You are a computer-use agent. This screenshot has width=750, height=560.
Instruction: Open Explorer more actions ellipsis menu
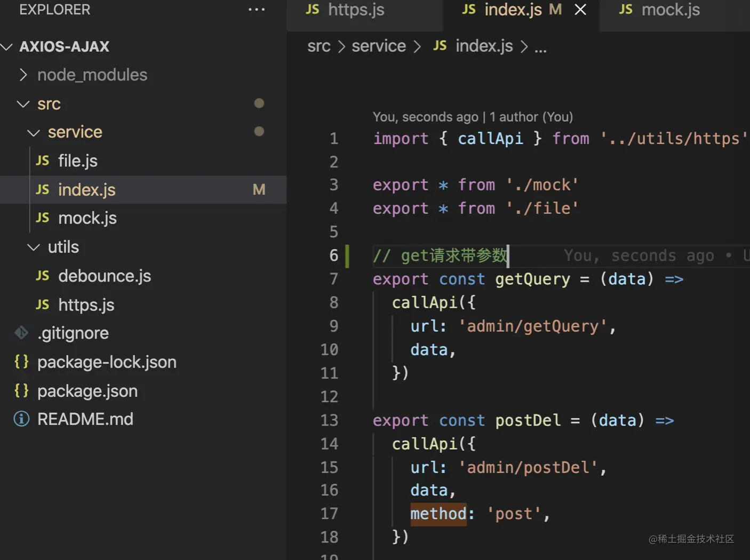257,10
